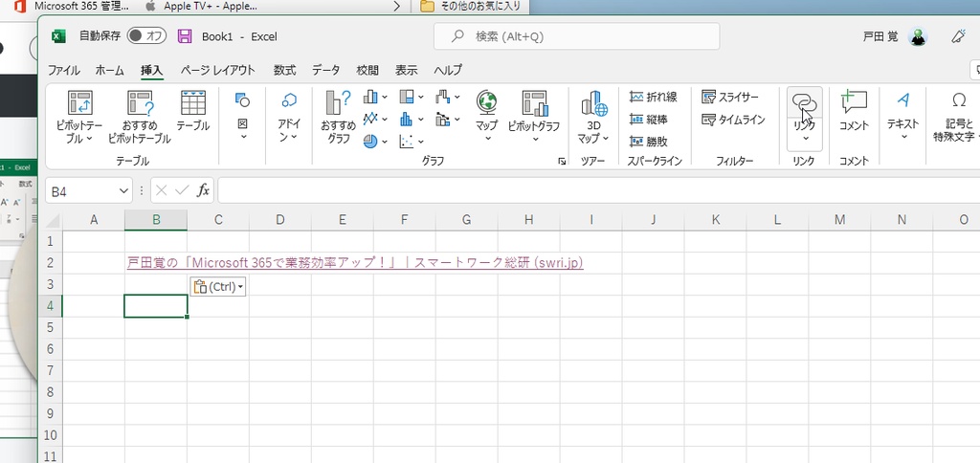Open the Text (テキスト) group button
This screenshot has height=463, width=980.
click(903, 116)
